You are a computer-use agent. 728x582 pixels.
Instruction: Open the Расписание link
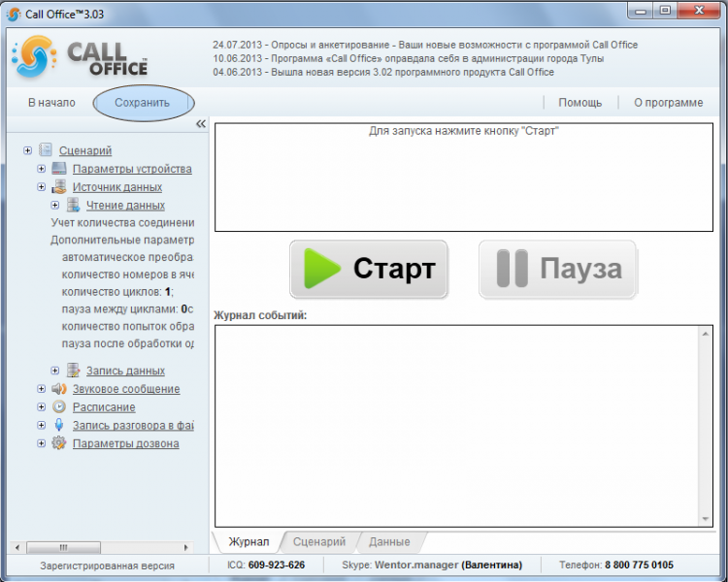pyautogui.click(x=104, y=406)
